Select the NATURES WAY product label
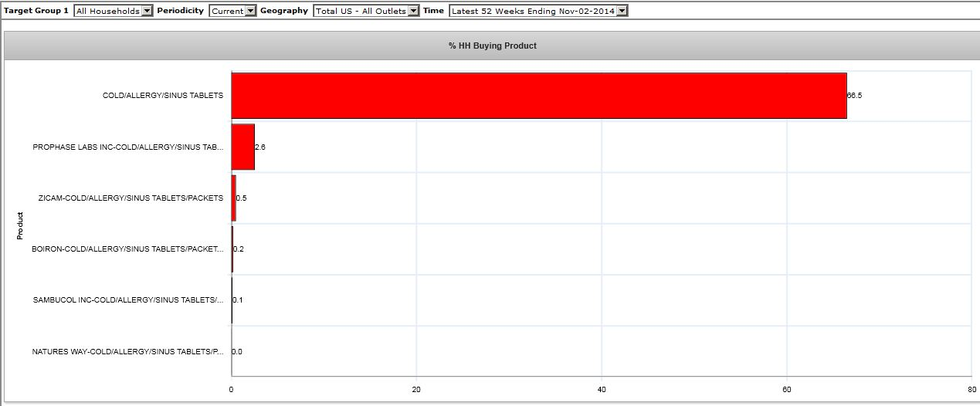The height and width of the screenshot is (406, 980). [127, 352]
